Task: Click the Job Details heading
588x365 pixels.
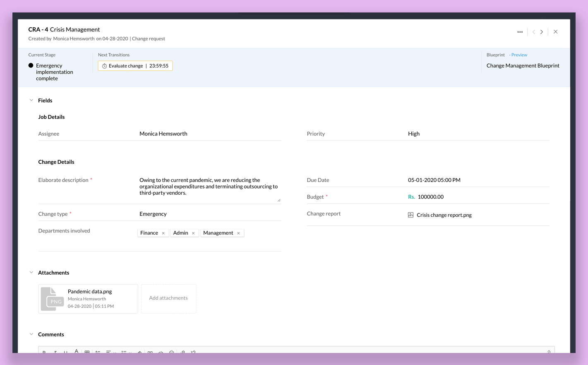Action: [x=51, y=117]
